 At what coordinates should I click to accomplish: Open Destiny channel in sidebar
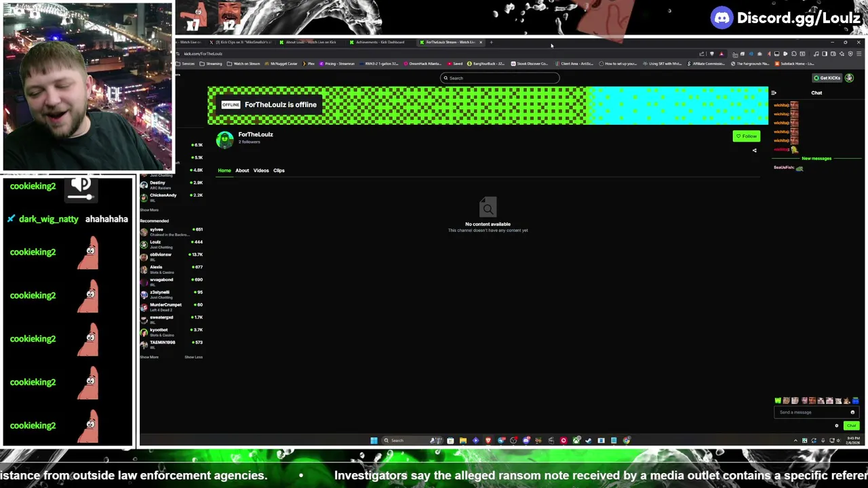point(170,184)
